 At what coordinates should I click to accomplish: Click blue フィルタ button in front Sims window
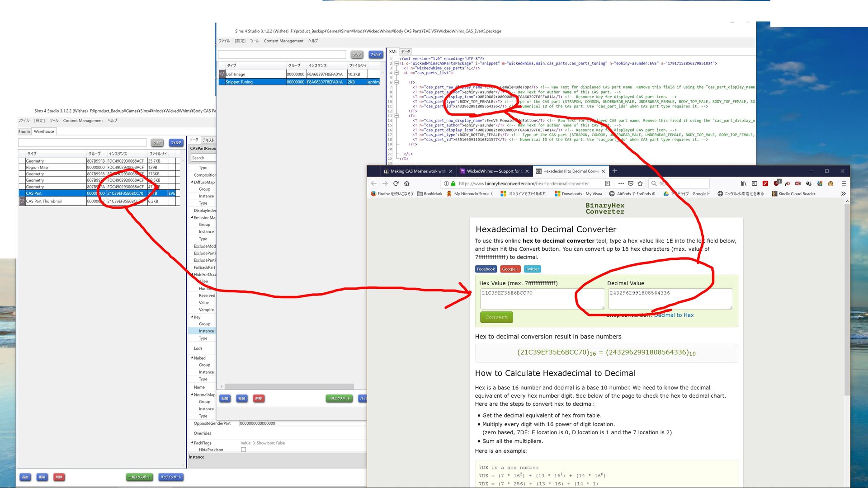click(x=375, y=54)
